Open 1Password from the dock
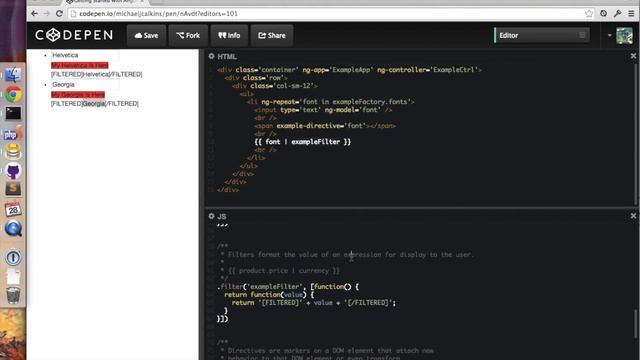This screenshot has width=640, height=360. click(13, 258)
